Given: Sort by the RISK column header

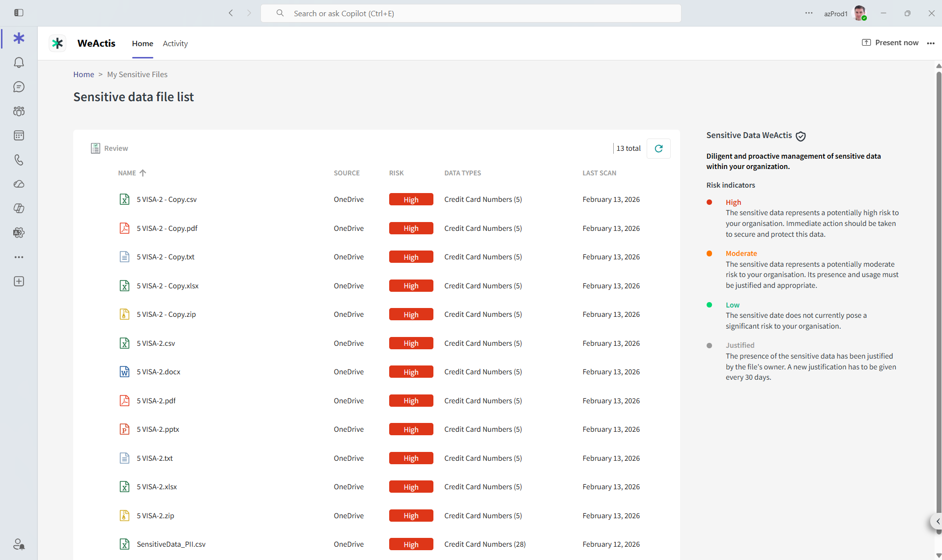Looking at the screenshot, I should pos(396,173).
